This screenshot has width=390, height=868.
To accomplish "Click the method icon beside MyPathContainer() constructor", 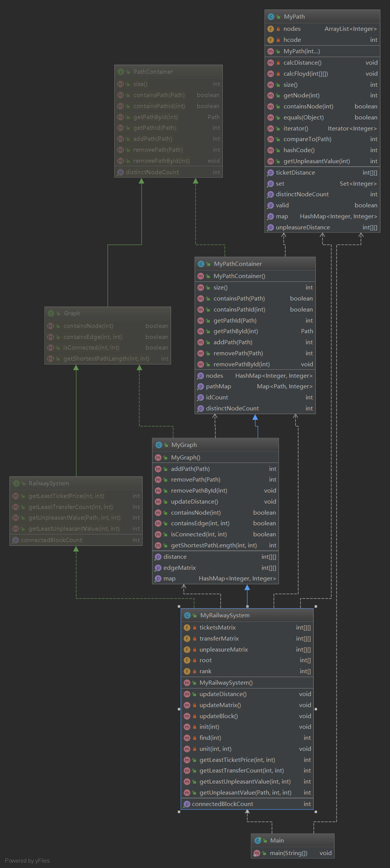I will point(201,276).
